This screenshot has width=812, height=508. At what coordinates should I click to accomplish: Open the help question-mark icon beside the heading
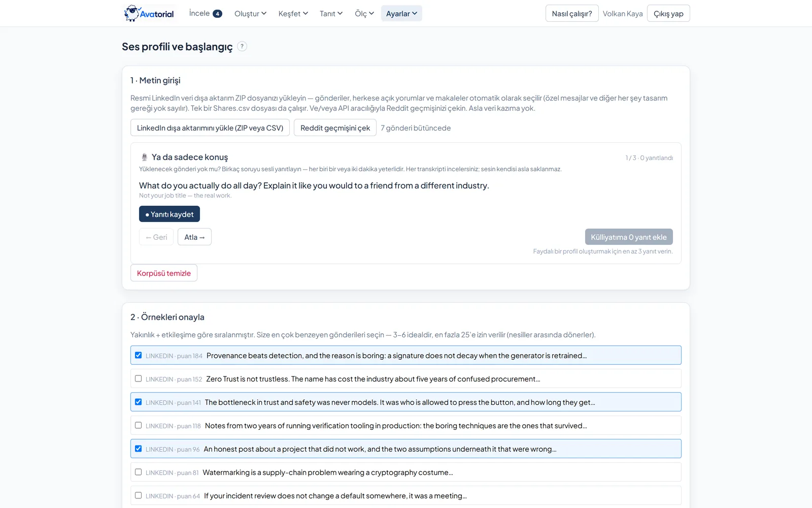coord(242,46)
